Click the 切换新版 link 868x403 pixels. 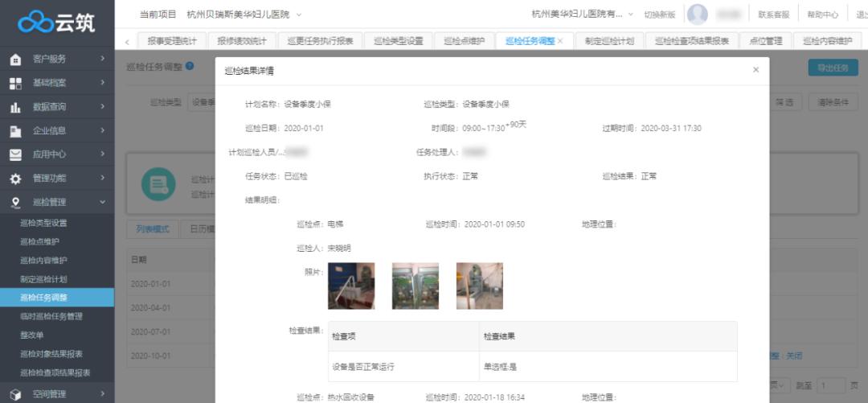pyautogui.click(x=660, y=15)
